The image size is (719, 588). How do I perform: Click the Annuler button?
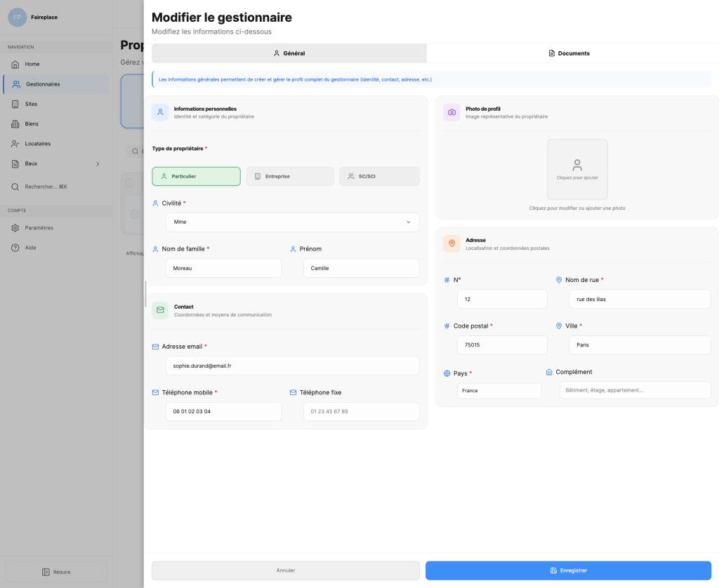click(x=285, y=570)
